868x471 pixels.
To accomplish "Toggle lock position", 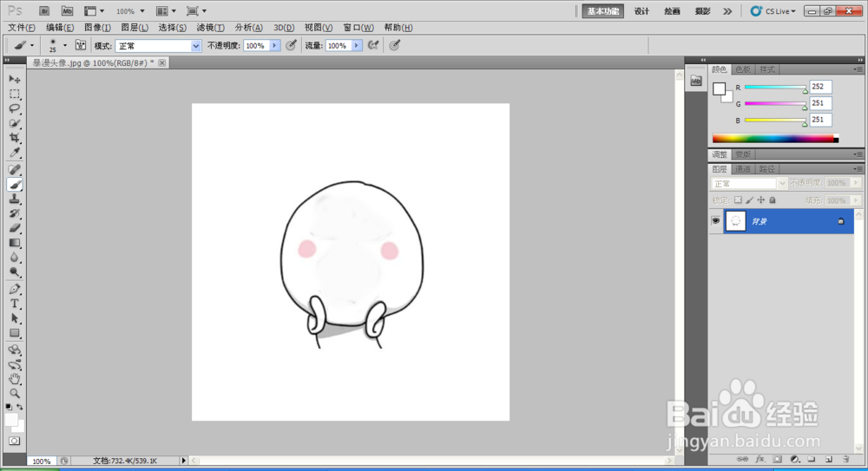I will coord(761,200).
